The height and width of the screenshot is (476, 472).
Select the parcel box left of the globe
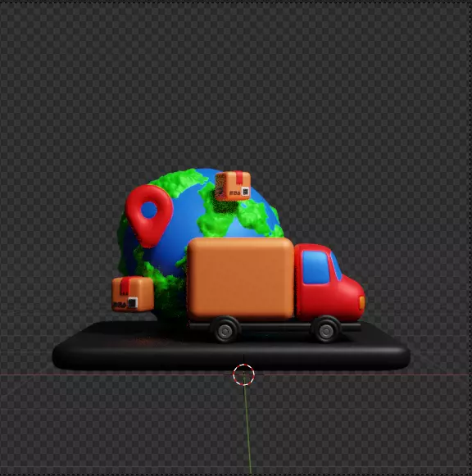tap(133, 294)
